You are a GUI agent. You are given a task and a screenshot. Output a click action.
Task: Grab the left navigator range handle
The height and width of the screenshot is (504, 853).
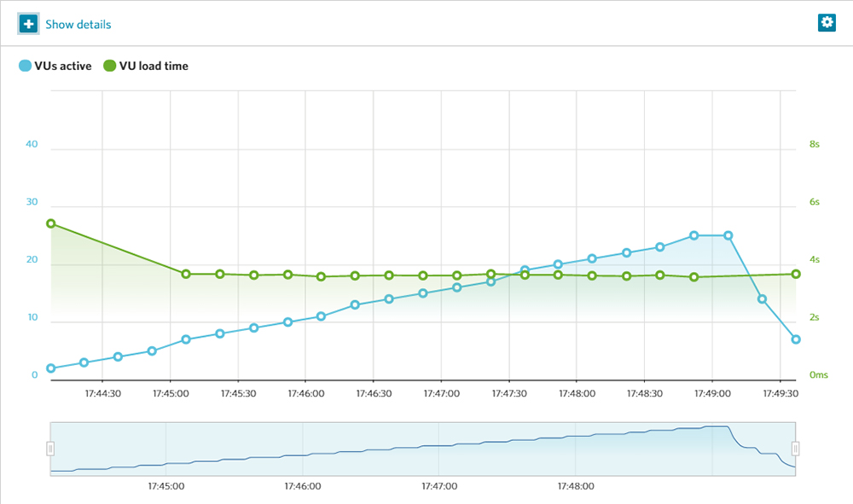[50, 449]
